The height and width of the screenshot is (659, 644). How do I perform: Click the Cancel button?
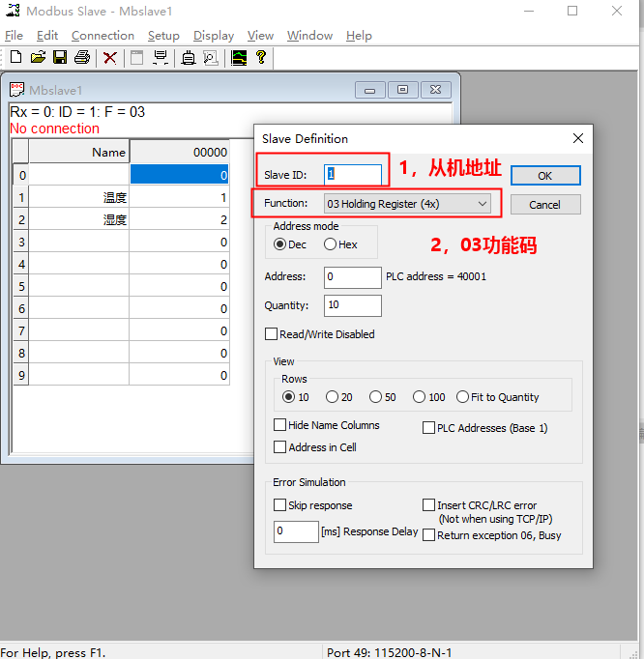click(x=545, y=205)
